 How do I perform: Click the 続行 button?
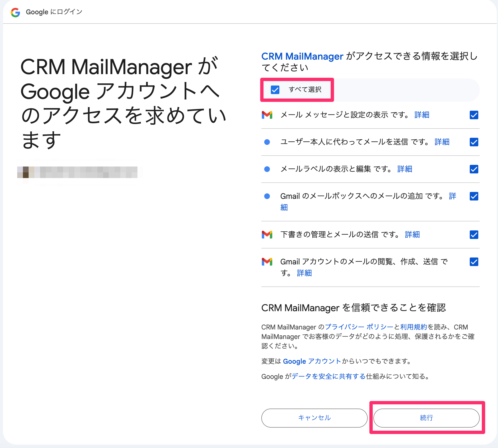427,418
